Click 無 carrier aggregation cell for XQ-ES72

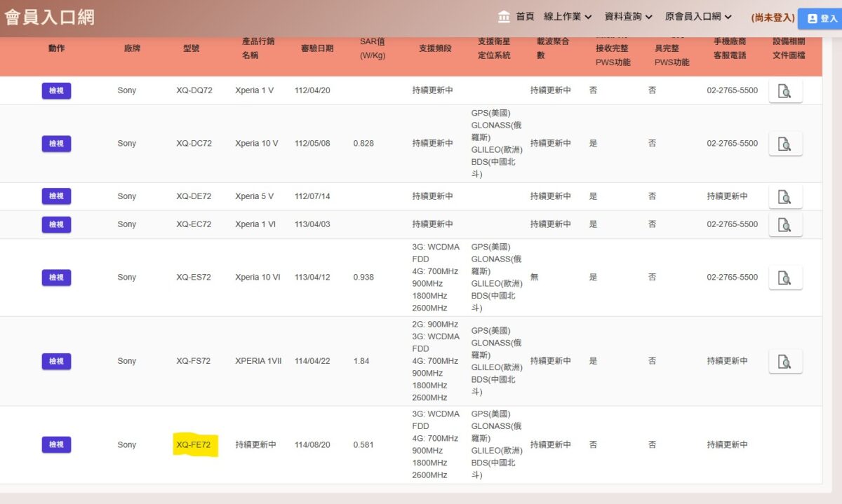535,278
